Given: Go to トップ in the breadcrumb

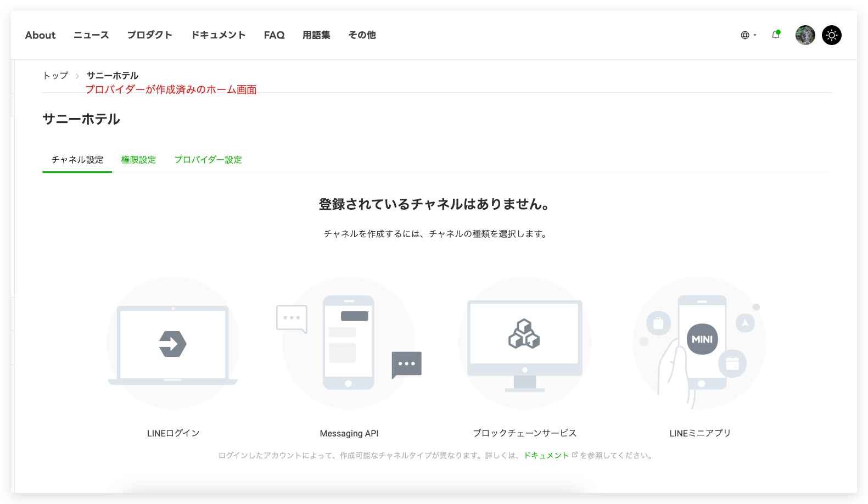Looking at the screenshot, I should 55,76.
